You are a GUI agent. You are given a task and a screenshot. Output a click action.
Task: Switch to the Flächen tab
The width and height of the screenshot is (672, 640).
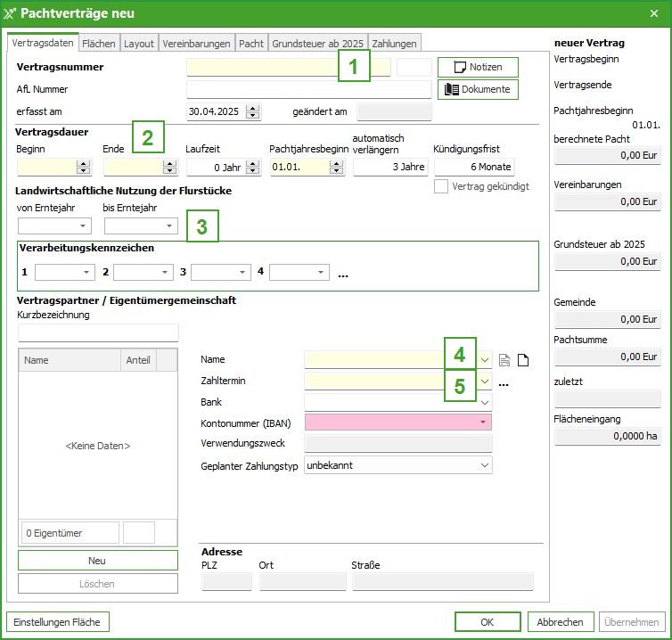click(98, 43)
